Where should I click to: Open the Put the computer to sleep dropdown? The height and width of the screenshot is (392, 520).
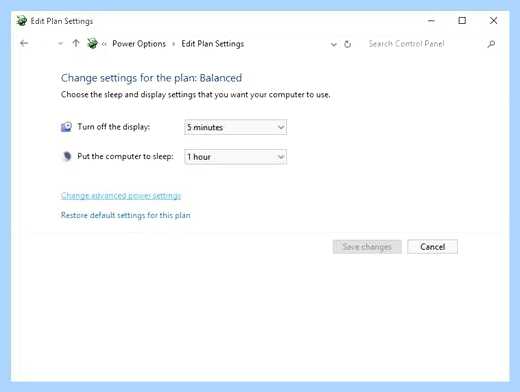pos(235,157)
